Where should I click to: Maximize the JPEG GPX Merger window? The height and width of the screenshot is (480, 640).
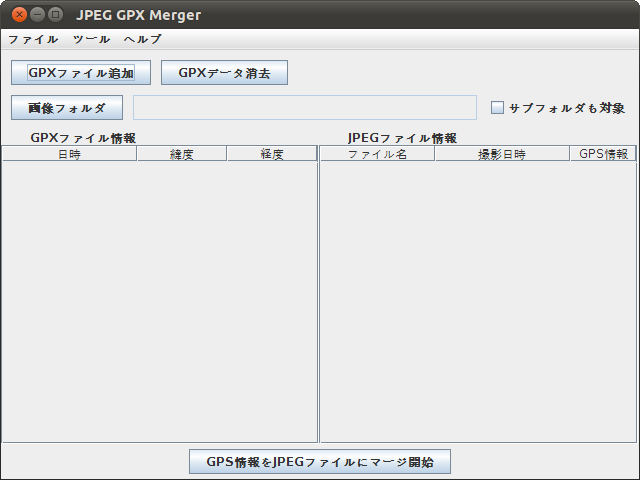click(55, 15)
